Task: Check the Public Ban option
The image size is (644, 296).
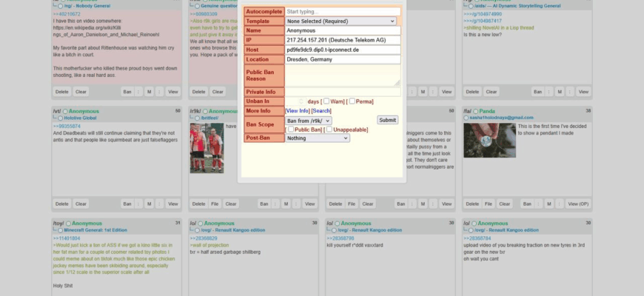Action: [x=290, y=129]
